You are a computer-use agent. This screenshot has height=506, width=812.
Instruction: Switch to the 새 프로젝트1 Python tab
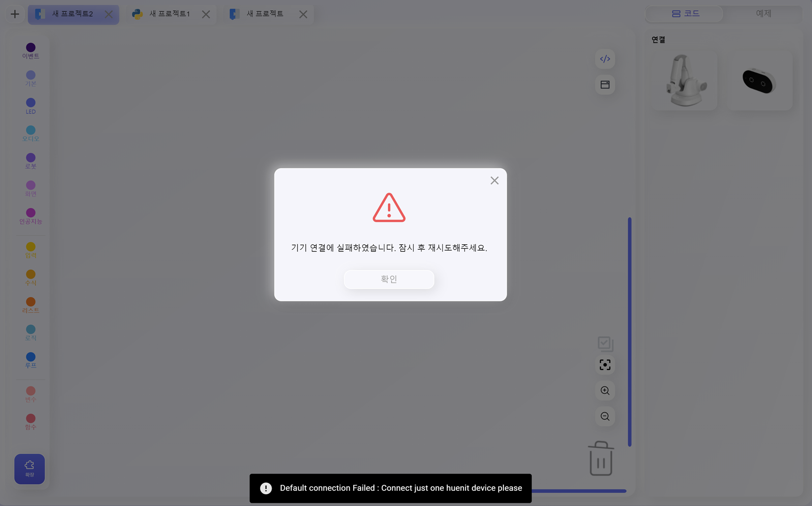coord(169,14)
